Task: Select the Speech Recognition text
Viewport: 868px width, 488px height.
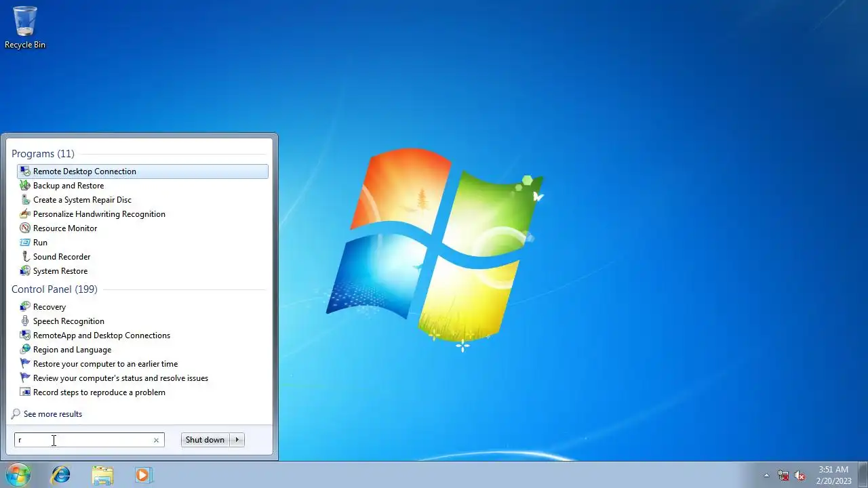Action: click(68, 321)
